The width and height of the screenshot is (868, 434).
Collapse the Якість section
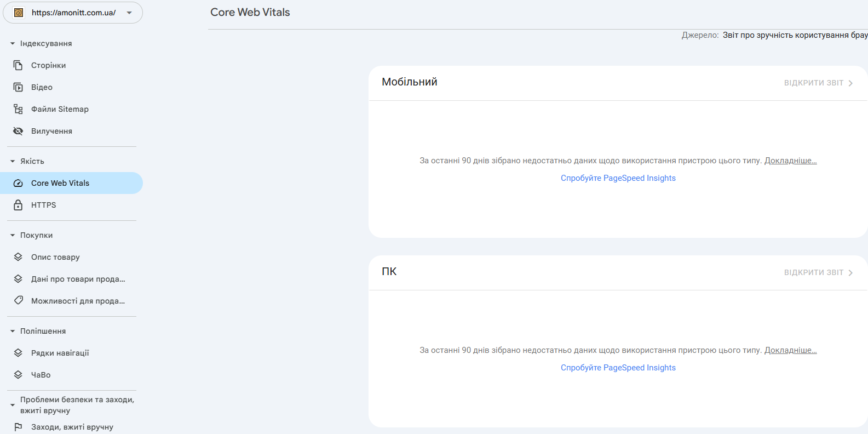(x=13, y=161)
